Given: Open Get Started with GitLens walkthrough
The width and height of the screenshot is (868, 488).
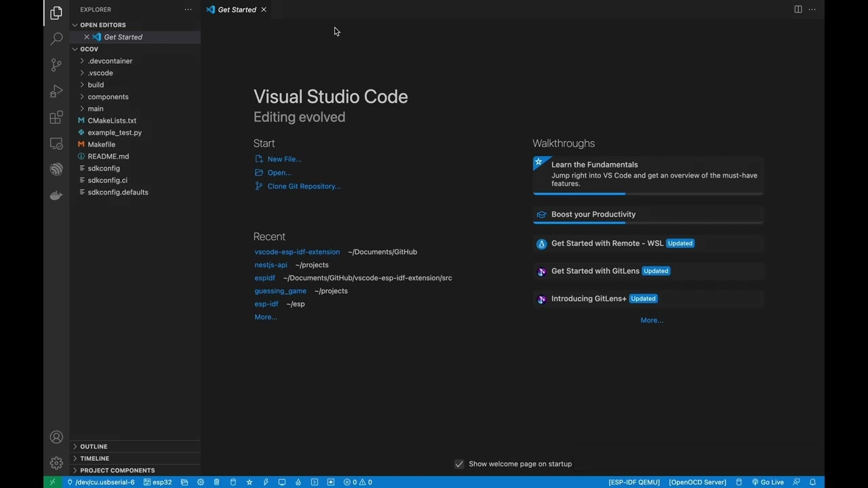Looking at the screenshot, I should 648,271.
